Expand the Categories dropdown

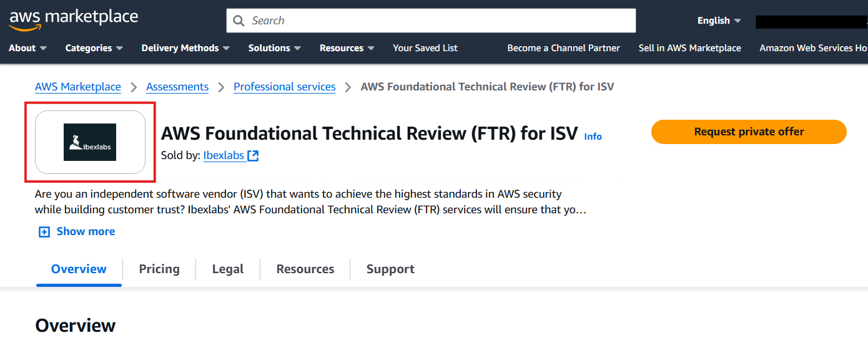(x=94, y=48)
